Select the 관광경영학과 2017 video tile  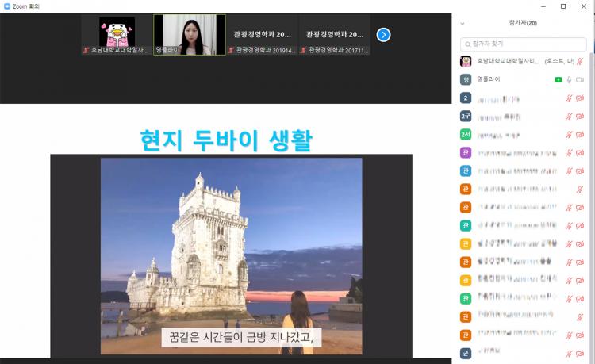point(334,35)
